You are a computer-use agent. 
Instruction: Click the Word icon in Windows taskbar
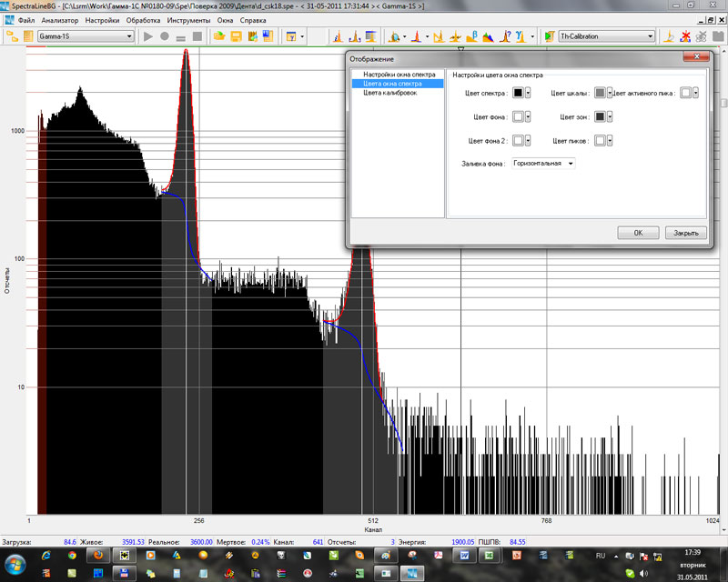(x=463, y=554)
